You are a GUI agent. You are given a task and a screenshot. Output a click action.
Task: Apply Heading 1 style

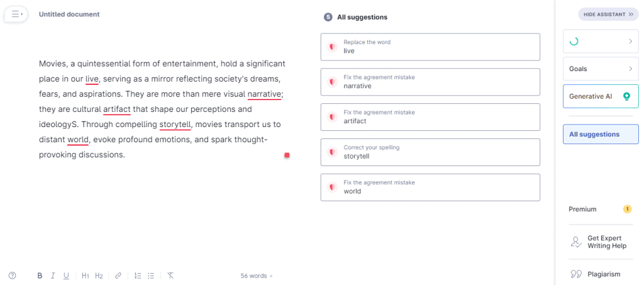(86, 276)
